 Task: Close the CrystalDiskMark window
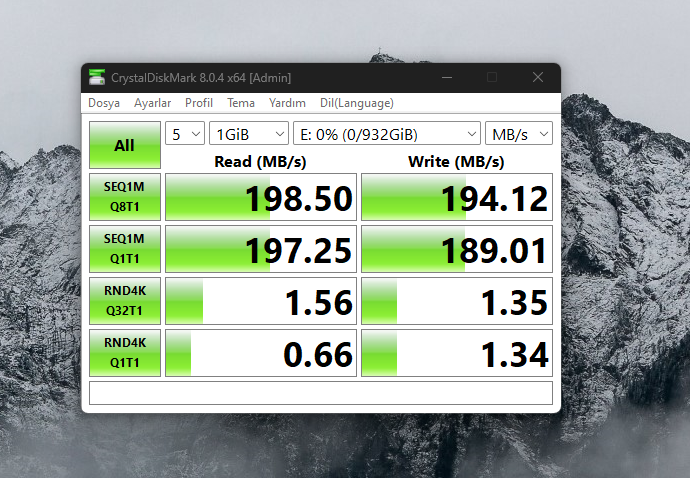538,77
